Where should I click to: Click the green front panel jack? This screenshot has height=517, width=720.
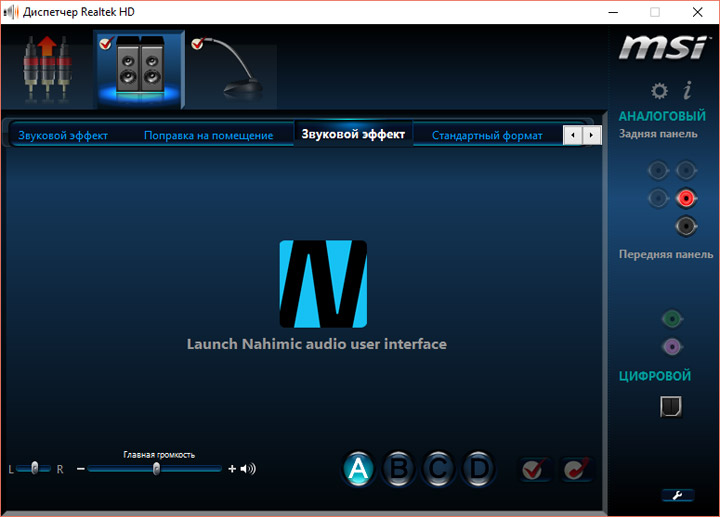click(672, 319)
